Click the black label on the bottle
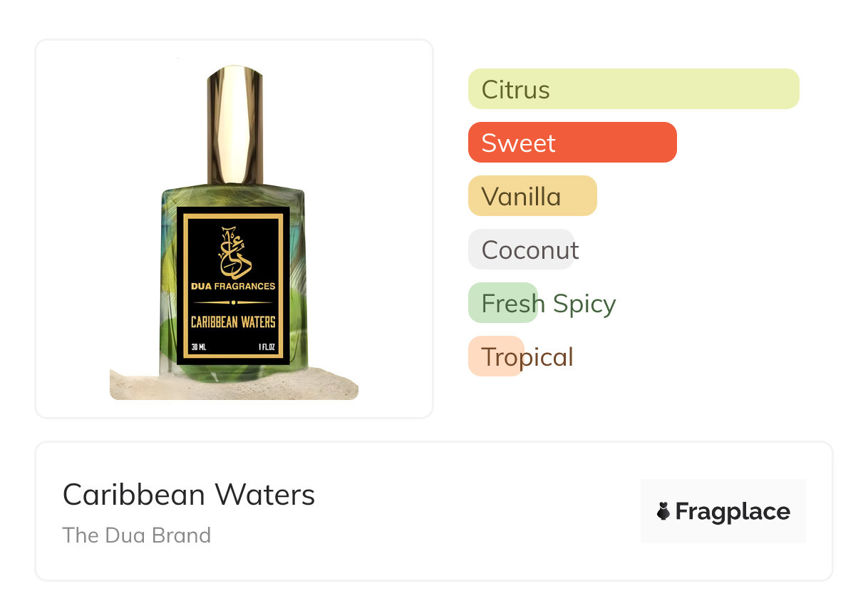Screen dimensions: 868x616 click(x=233, y=286)
